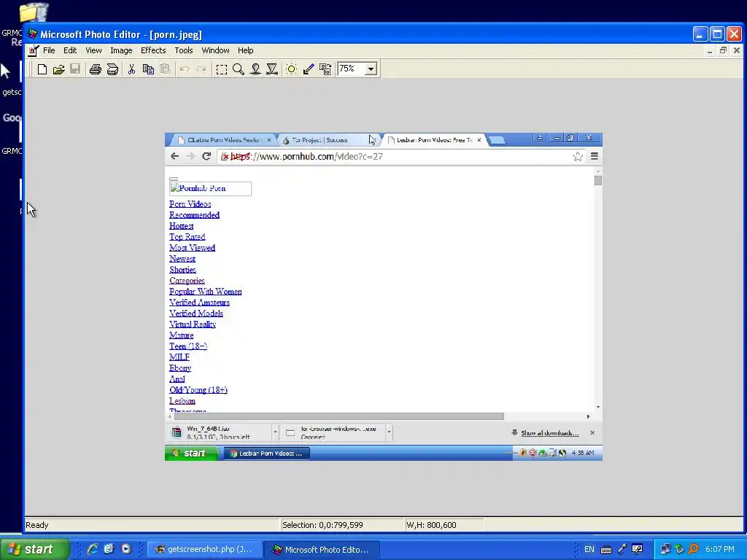Click the Selection: 0,0:799,599 status entry
747x560 pixels.
click(x=322, y=525)
